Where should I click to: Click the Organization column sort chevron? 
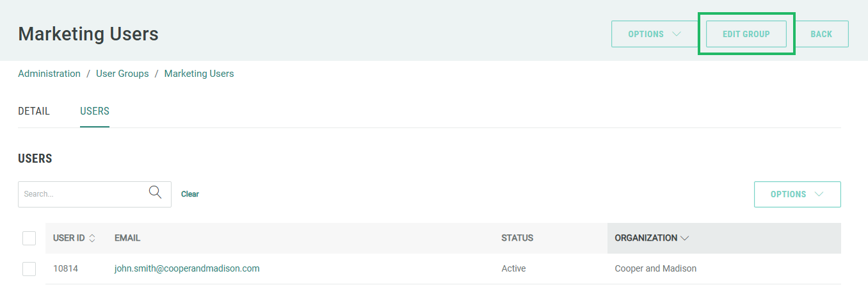[x=685, y=238]
